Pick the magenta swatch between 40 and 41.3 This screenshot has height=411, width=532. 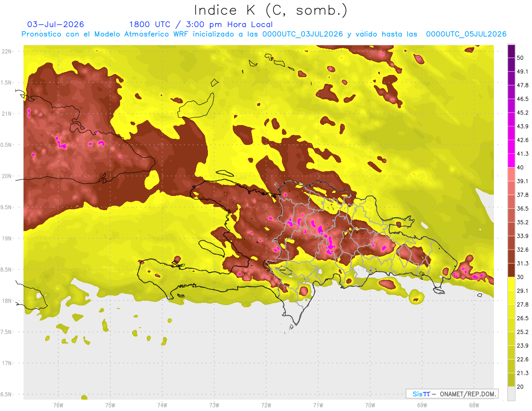(x=511, y=160)
